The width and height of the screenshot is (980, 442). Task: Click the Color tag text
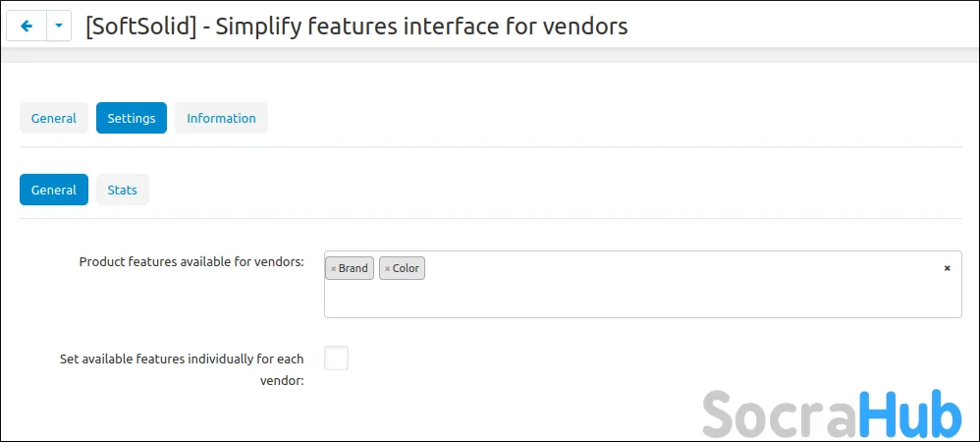point(406,268)
